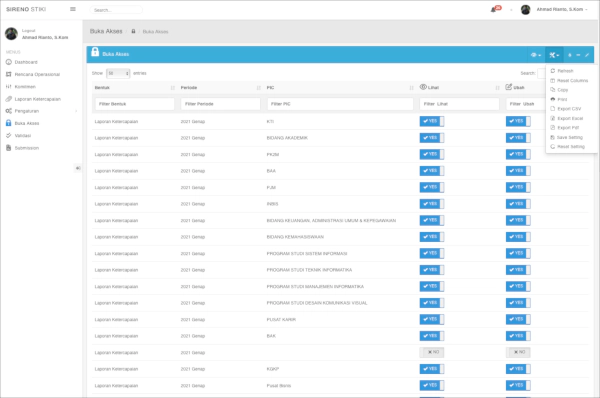Focus the top Search box
600x398 pixels.
pyautogui.click(x=116, y=10)
